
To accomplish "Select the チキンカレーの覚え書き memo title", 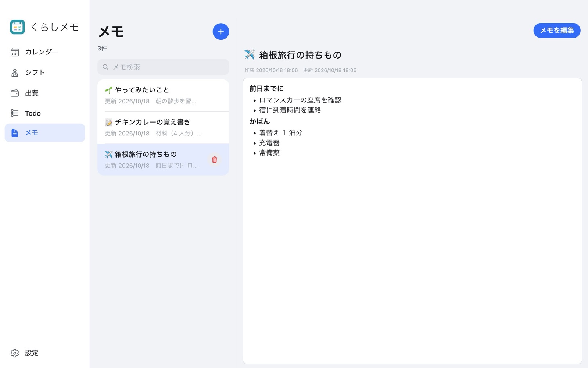I will click(153, 122).
